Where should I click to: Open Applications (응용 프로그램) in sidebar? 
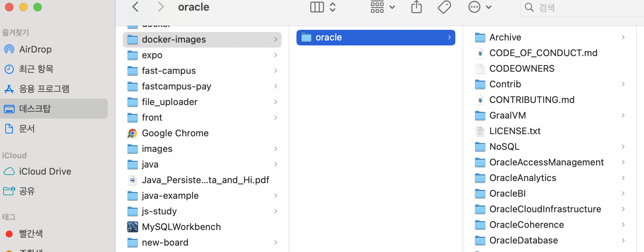(54, 89)
